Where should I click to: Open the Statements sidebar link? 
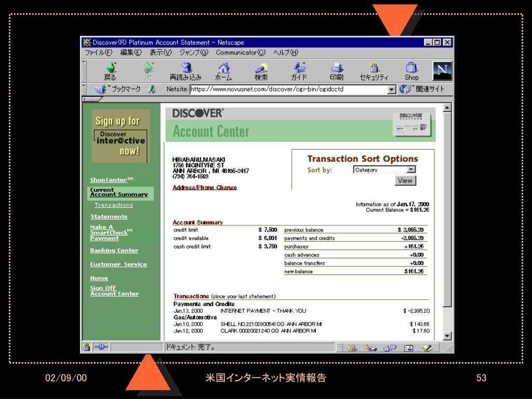tap(109, 217)
